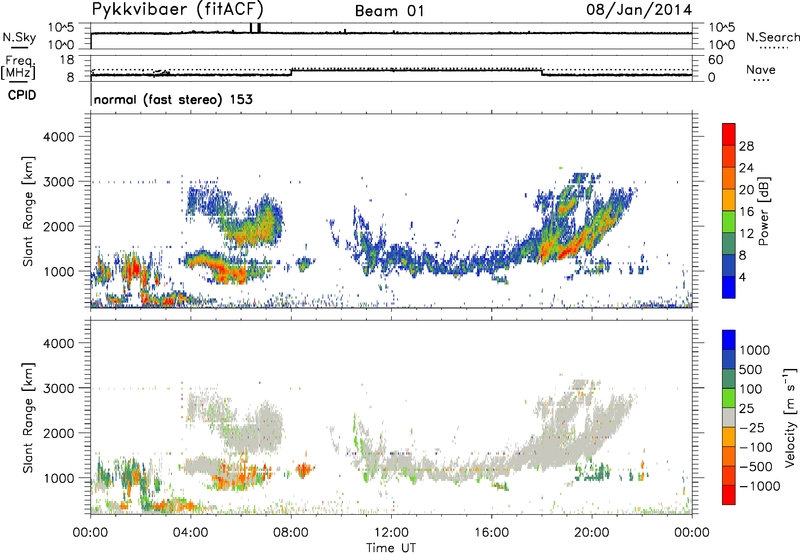Click the frequency step up near 08:00
Screen dimensions: 800x554
click(291, 72)
